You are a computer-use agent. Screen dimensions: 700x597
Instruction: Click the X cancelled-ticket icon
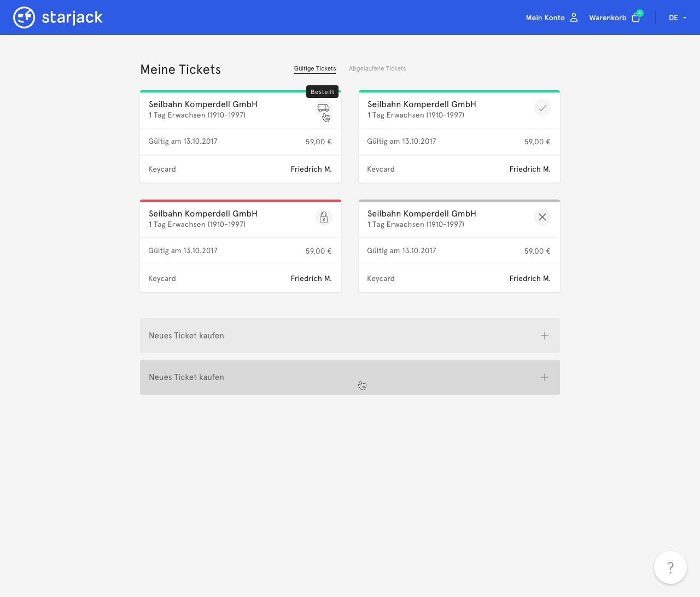click(x=542, y=217)
